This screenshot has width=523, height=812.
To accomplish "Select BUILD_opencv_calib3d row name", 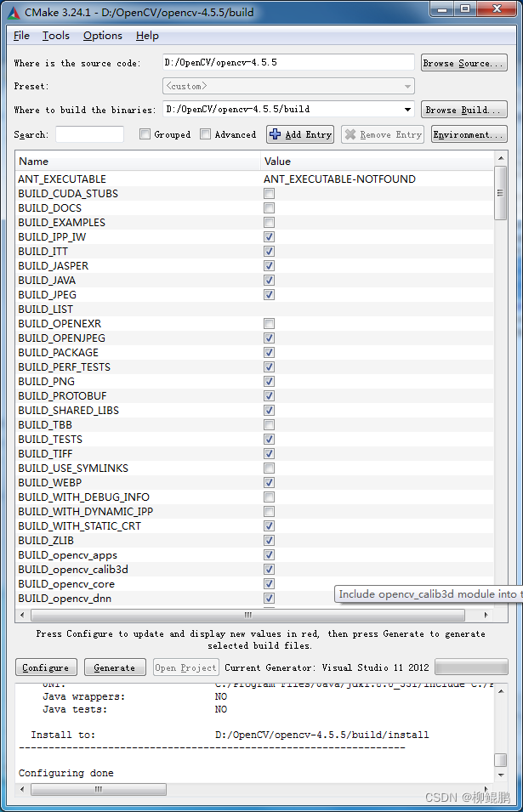I will [x=73, y=570].
